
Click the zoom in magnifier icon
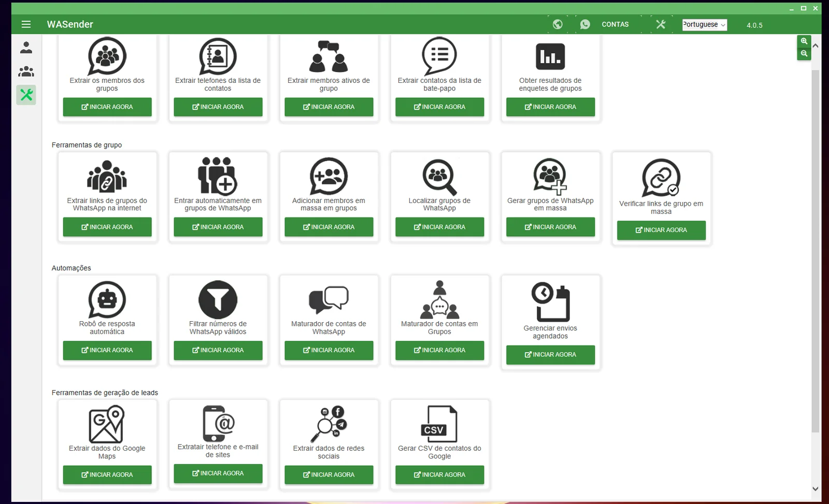coord(804,41)
